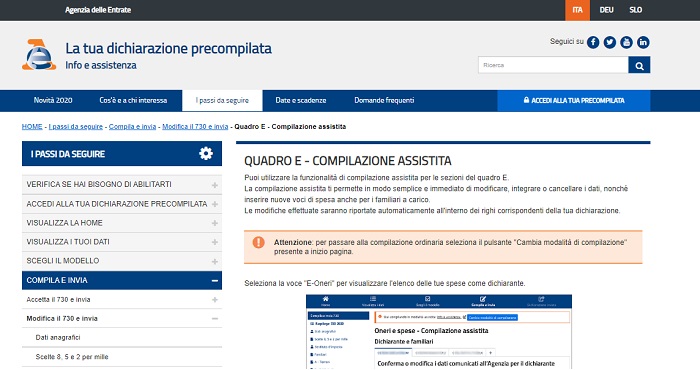Click the magnifier search button
The width and height of the screenshot is (700, 370).
coord(639,65)
